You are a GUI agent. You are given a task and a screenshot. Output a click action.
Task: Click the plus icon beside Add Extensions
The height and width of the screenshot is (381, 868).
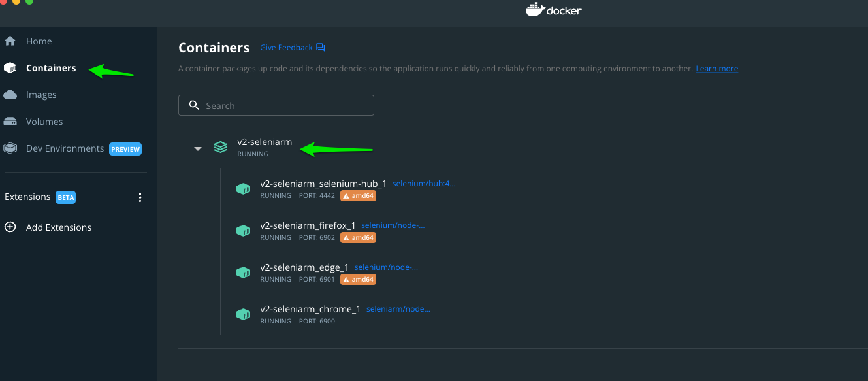click(x=10, y=227)
